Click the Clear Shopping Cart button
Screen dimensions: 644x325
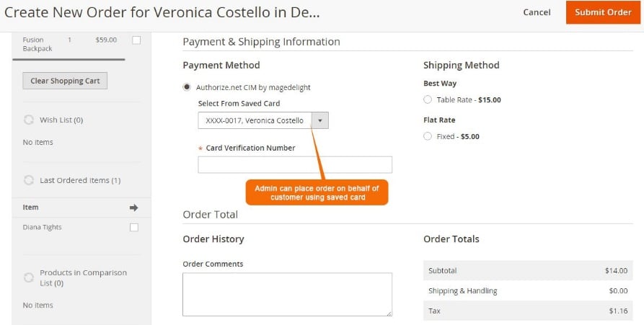(x=65, y=81)
